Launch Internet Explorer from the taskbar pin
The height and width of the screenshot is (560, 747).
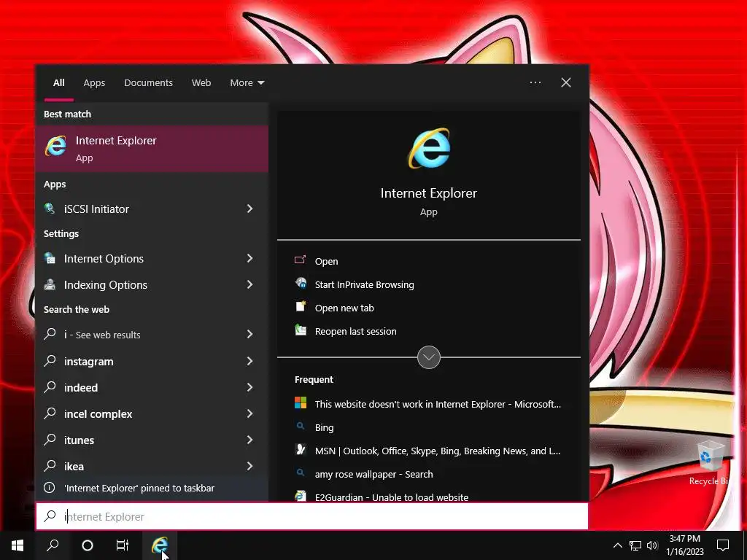click(x=160, y=545)
